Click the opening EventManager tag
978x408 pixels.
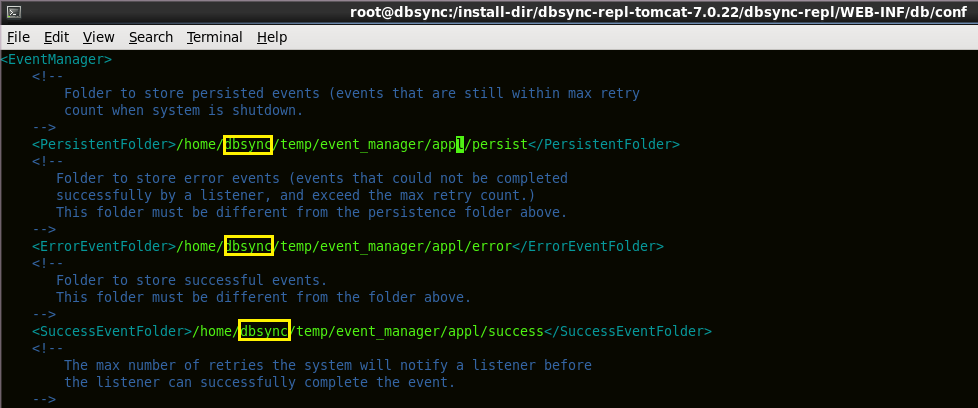56,60
